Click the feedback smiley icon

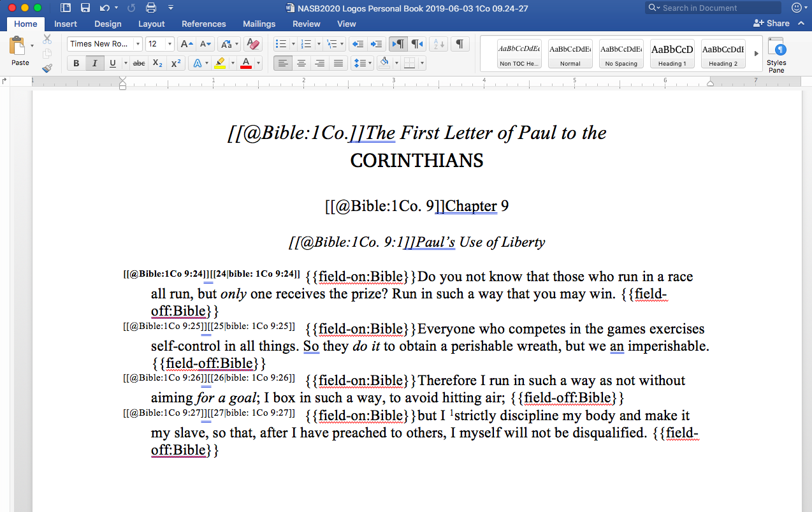point(797,8)
